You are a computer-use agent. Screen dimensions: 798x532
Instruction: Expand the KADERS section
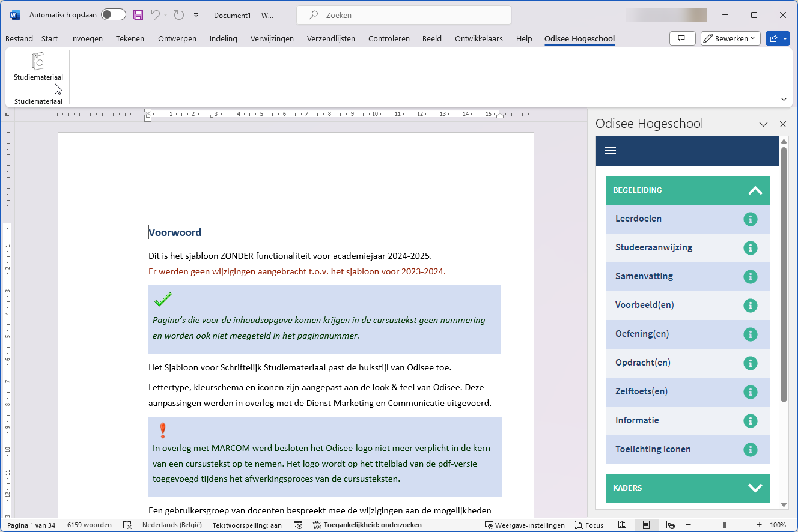(x=687, y=488)
